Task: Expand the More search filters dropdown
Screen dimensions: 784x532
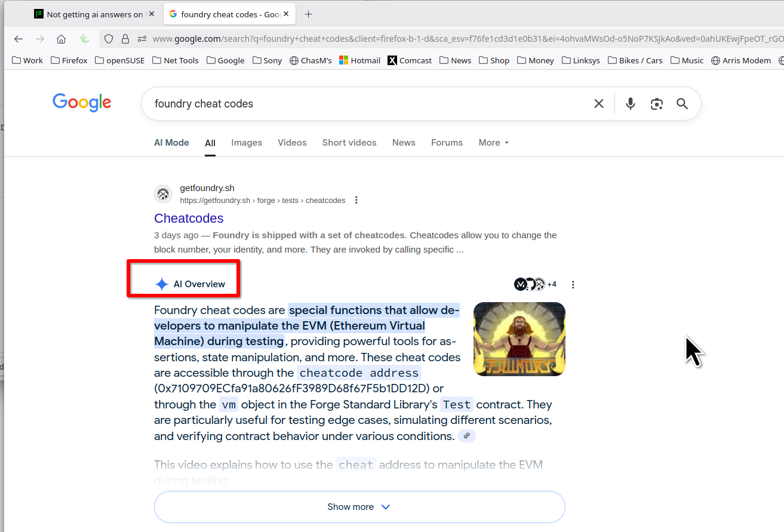Action: click(494, 143)
